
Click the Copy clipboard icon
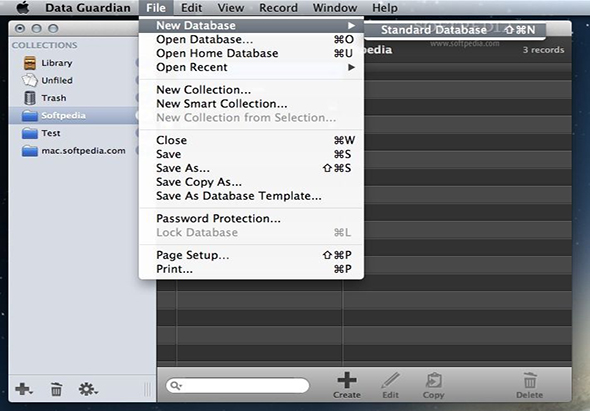(x=433, y=380)
